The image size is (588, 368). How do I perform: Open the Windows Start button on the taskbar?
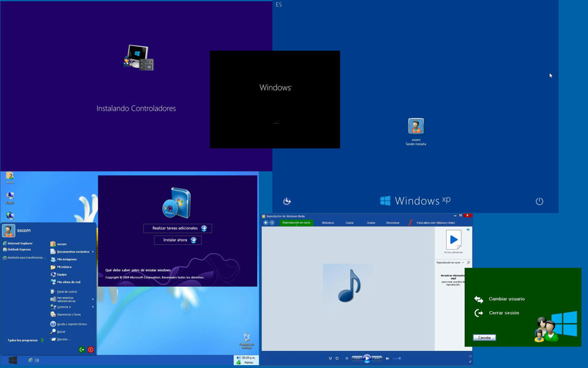(x=13, y=360)
